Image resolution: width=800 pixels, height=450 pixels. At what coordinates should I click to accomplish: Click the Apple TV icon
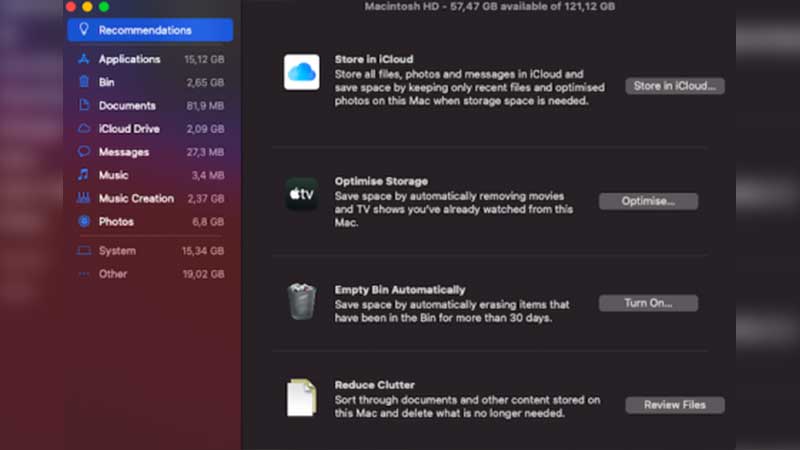[302, 194]
